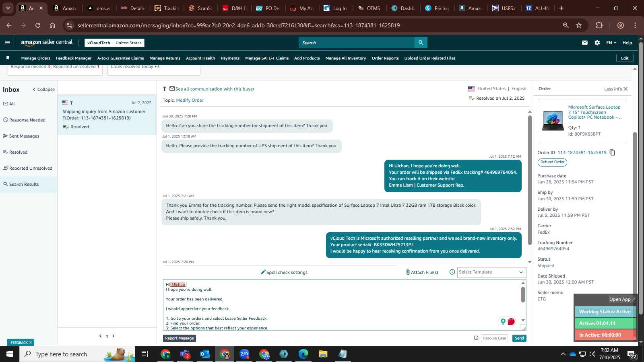Click the green Grammarly icon in message box

(x=503, y=321)
